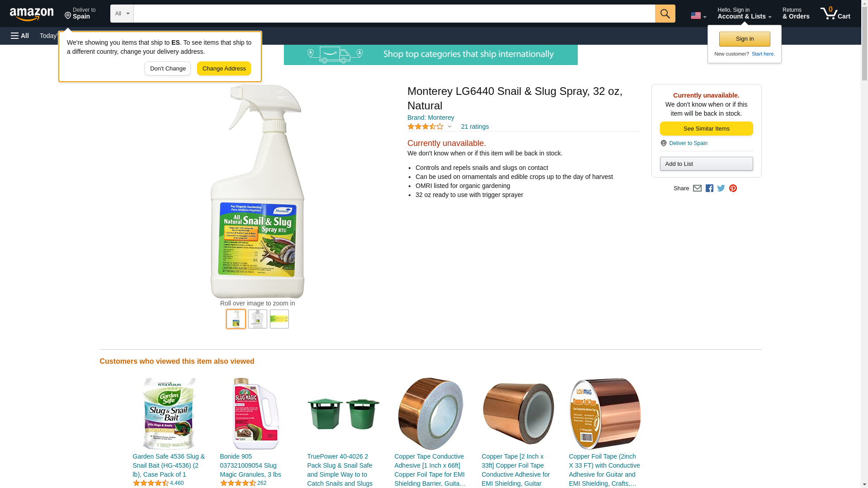Click the Amazon logo
Viewport: 868px width, 488px height.
pyautogui.click(x=32, y=14)
